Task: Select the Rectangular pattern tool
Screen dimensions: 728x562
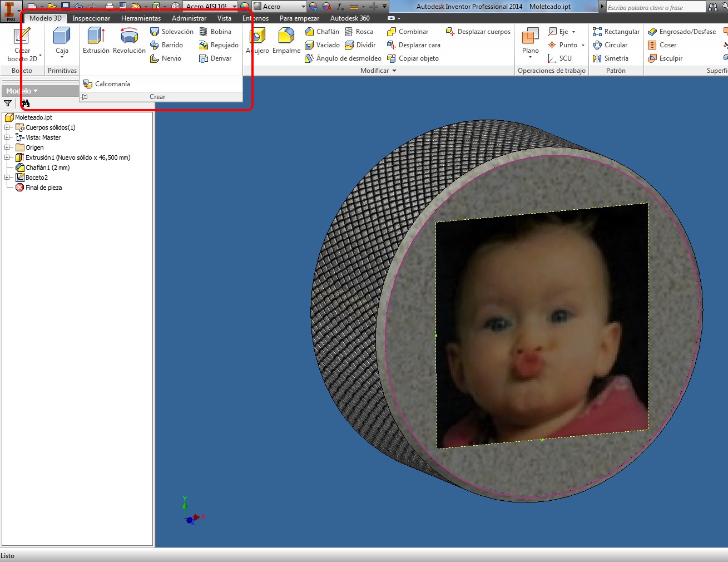Action: pos(616,32)
